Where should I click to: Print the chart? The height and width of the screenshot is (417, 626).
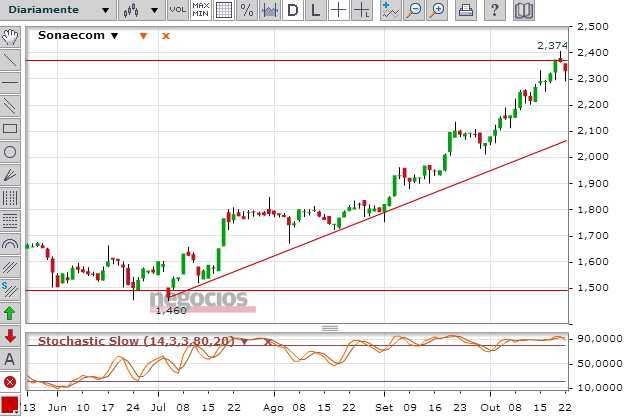pos(466,10)
